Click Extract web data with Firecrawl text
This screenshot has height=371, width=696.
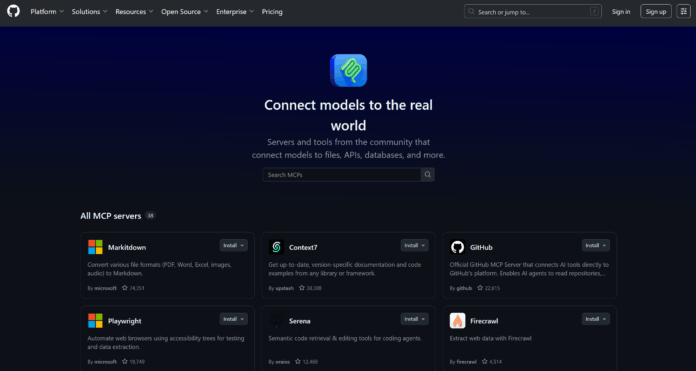[490, 338]
